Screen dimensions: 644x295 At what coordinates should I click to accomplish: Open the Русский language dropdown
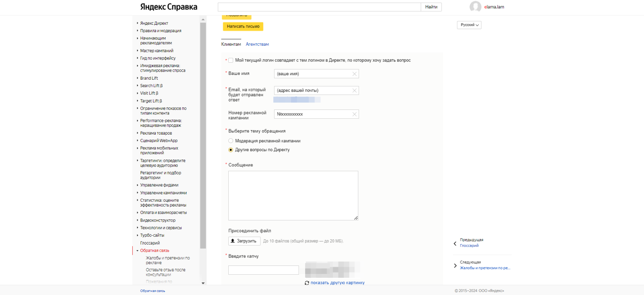[469, 25]
